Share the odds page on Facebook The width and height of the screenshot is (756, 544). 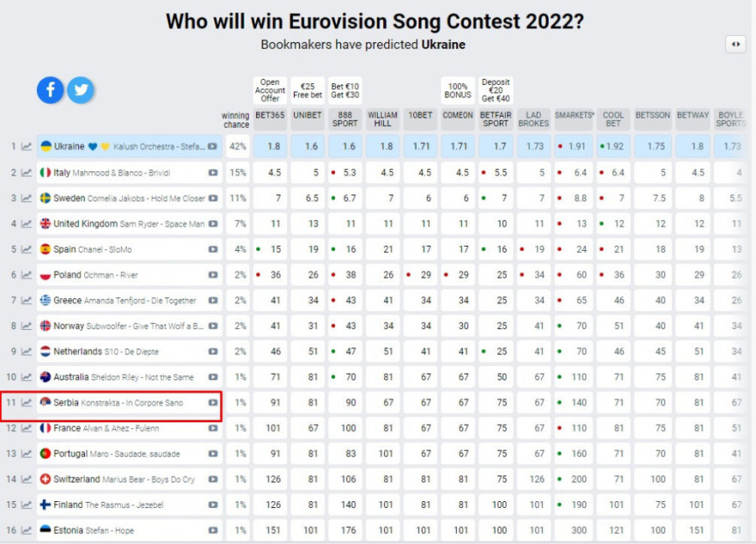pyautogui.click(x=50, y=90)
